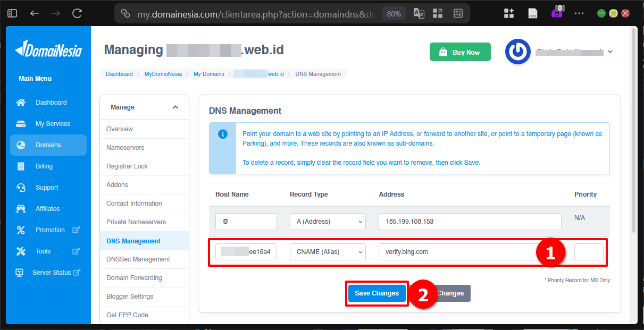
Task: Adjust the 80% page zoom control
Action: click(x=394, y=13)
